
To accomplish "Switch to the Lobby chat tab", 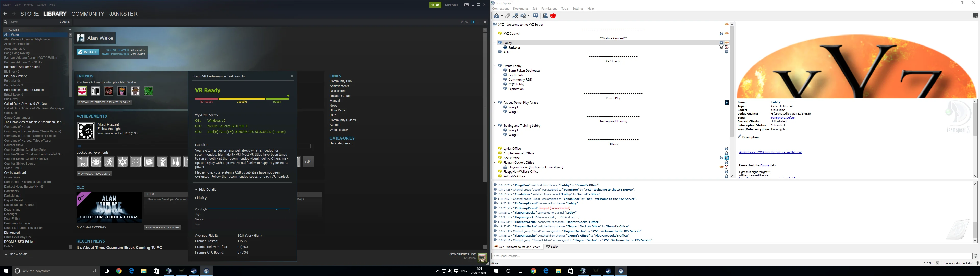I will point(553,247).
